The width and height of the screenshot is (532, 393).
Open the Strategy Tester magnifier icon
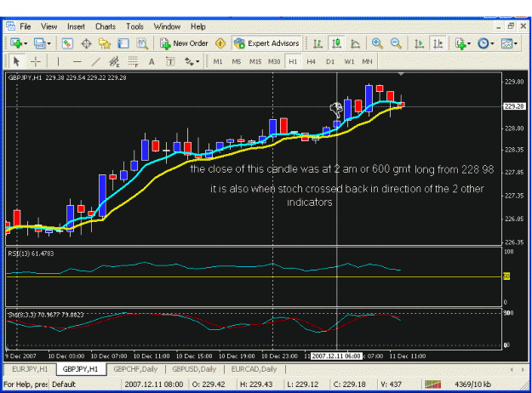142,43
